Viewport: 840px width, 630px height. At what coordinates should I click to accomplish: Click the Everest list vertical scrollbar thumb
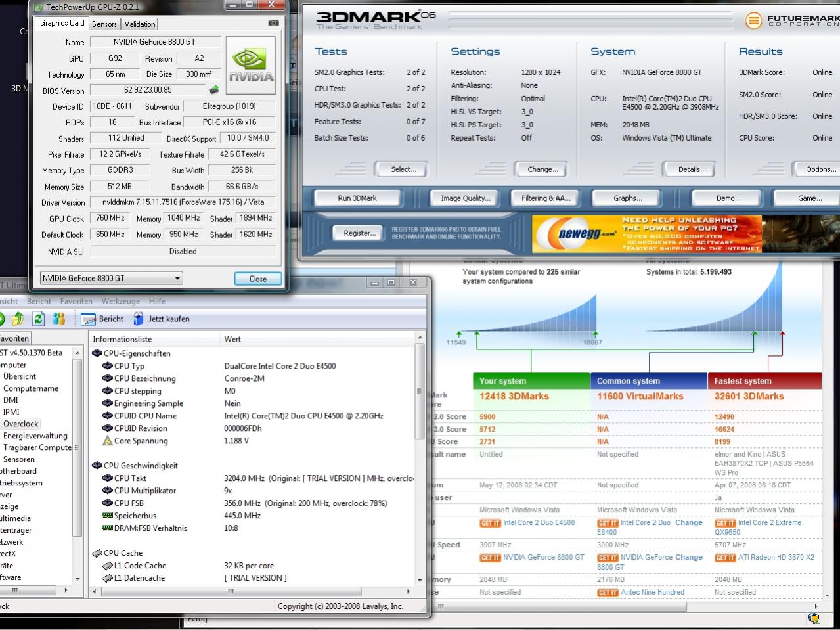[420, 391]
